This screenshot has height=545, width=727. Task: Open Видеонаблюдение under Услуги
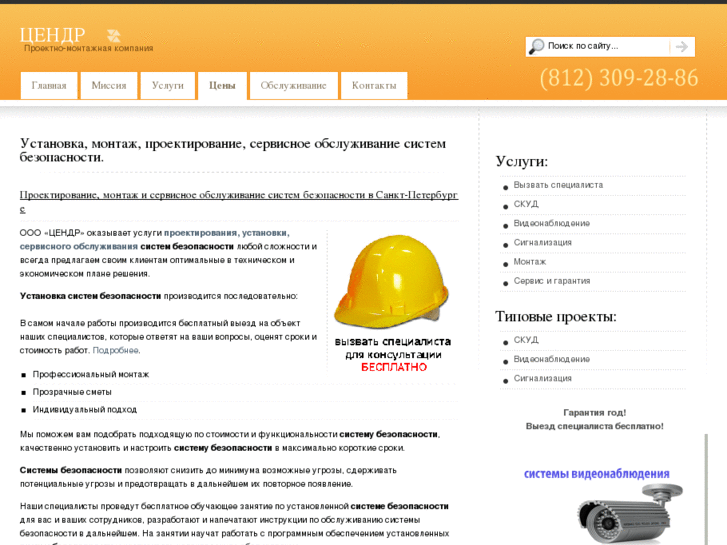[x=552, y=223]
